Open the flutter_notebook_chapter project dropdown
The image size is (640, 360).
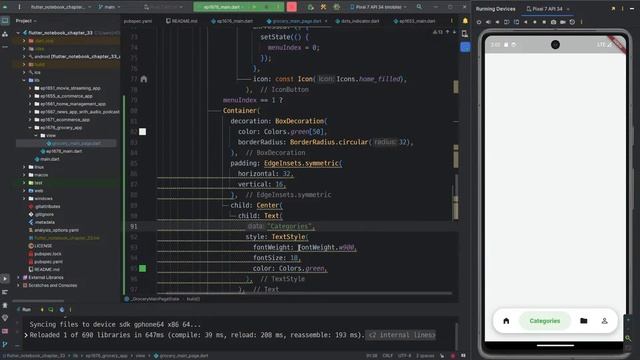click(x=61, y=7)
